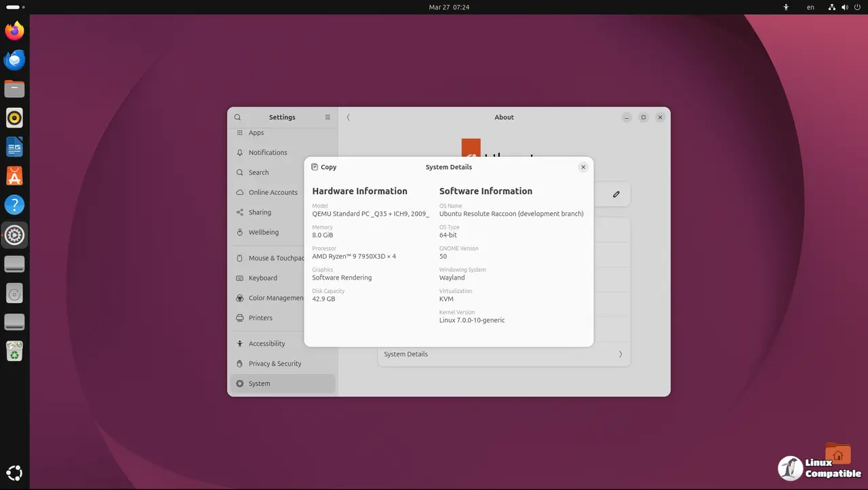The width and height of the screenshot is (868, 490).
Task: Click the Copy button in System Details
Action: click(323, 167)
